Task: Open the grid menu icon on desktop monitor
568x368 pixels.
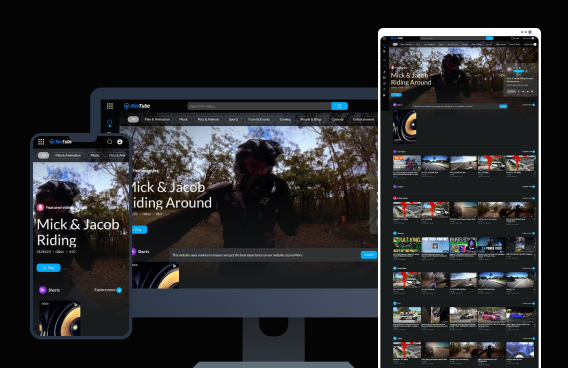Action: pos(110,106)
